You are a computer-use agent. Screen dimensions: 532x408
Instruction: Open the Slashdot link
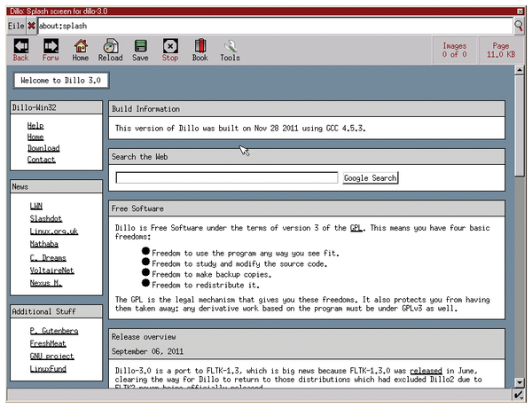(46, 218)
